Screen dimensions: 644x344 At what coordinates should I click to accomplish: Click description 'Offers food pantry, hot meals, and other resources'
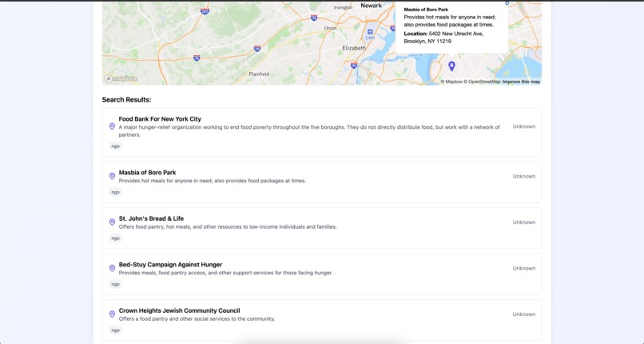[228, 227]
